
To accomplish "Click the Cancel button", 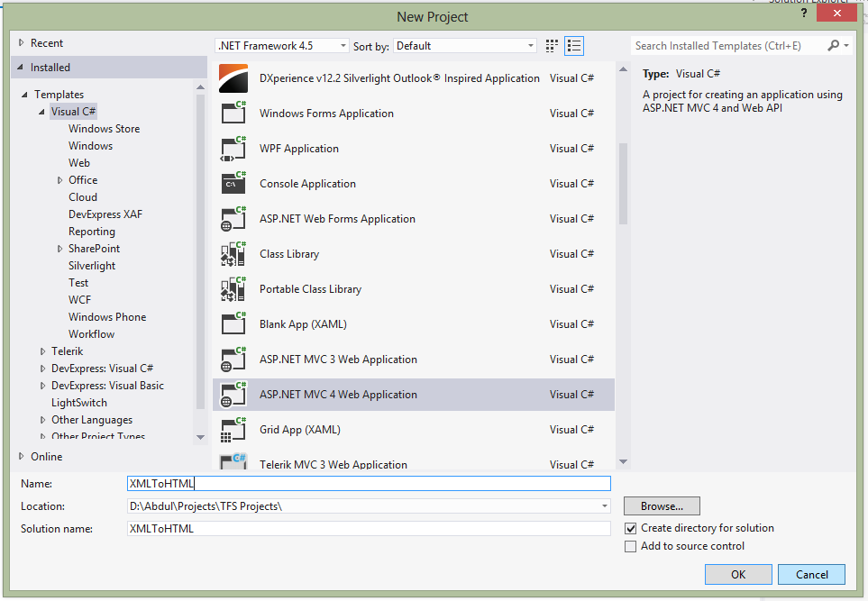I will click(811, 575).
